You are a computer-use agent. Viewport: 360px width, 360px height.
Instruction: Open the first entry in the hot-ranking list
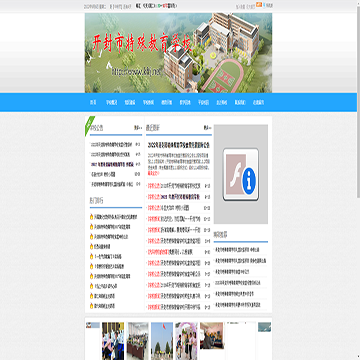pos(116,217)
